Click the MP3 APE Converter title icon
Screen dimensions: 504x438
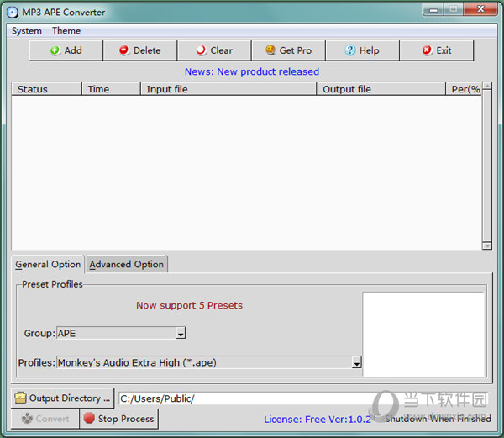point(13,13)
